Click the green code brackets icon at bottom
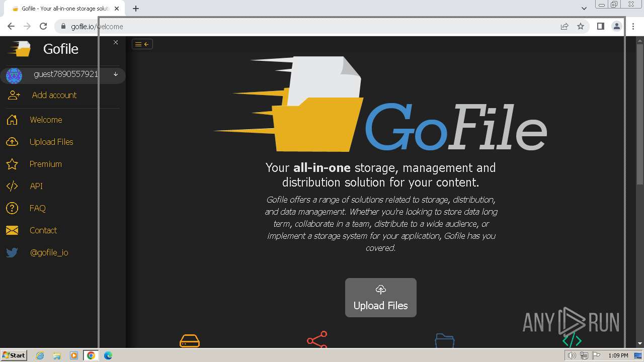Image resolution: width=644 pixels, height=362 pixels. (572, 341)
